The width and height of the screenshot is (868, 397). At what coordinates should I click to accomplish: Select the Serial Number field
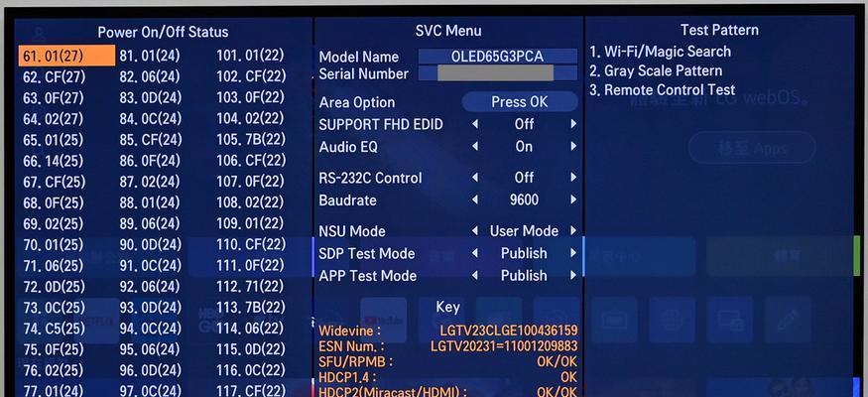pyautogui.click(x=498, y=73)
